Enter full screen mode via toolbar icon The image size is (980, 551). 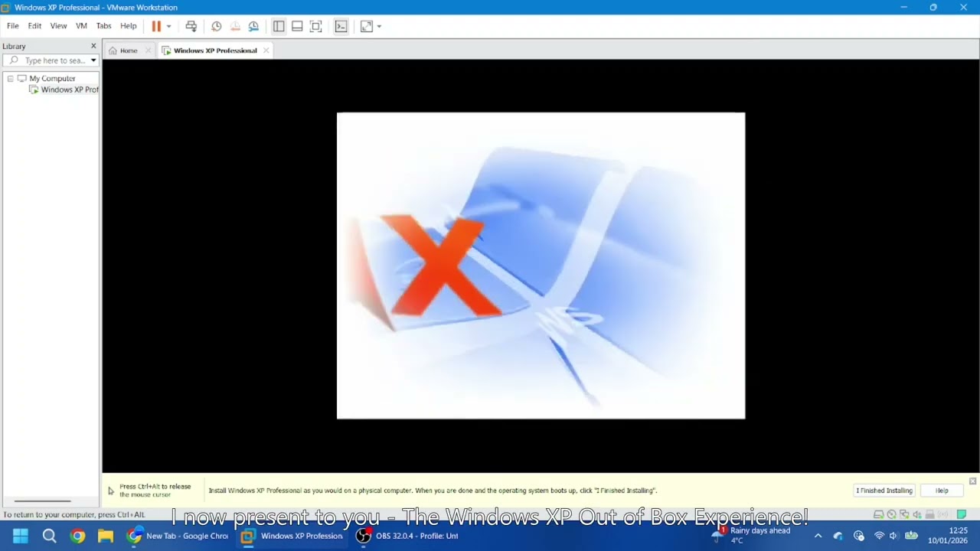tap(315, 26)
